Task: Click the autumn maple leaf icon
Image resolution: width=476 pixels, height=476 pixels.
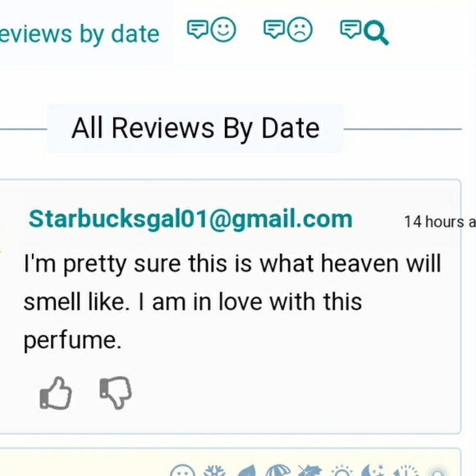Action: click(x=310, y=471)
